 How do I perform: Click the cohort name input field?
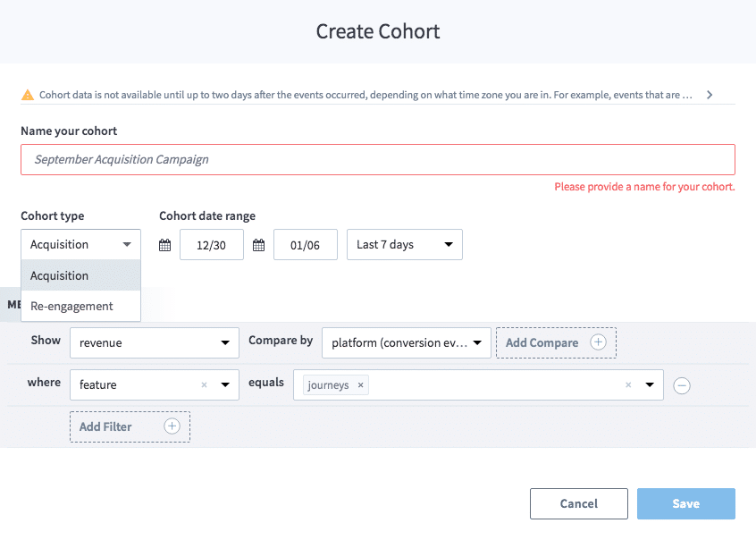click(378, 159)
